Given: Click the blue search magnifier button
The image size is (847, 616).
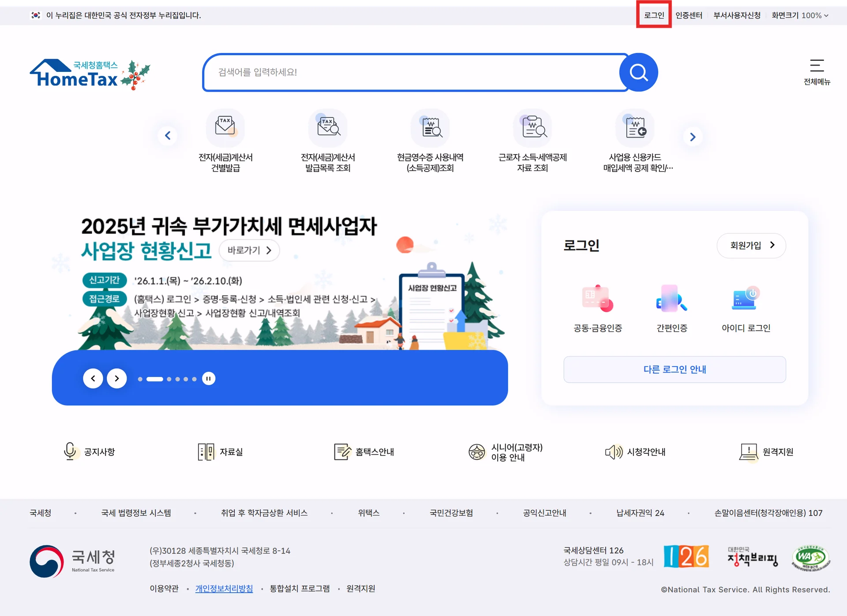Looking at the screenshot, I should (x=638, y=72).
